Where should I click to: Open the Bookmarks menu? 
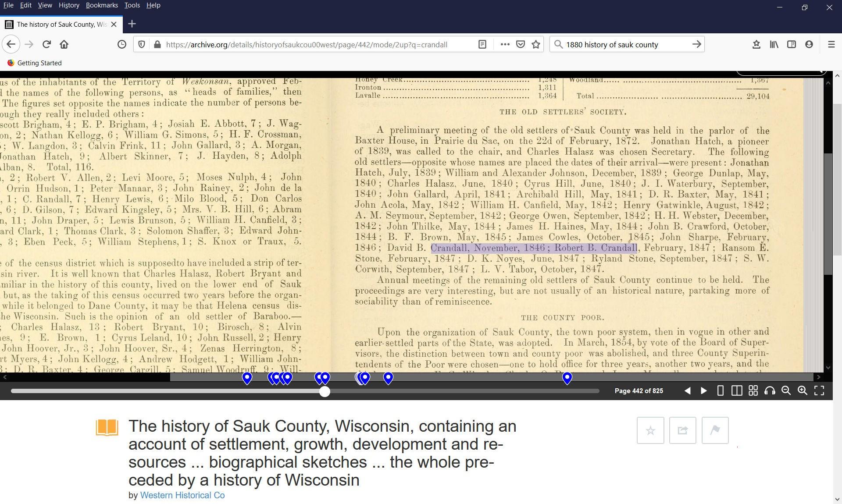point(102,5)
